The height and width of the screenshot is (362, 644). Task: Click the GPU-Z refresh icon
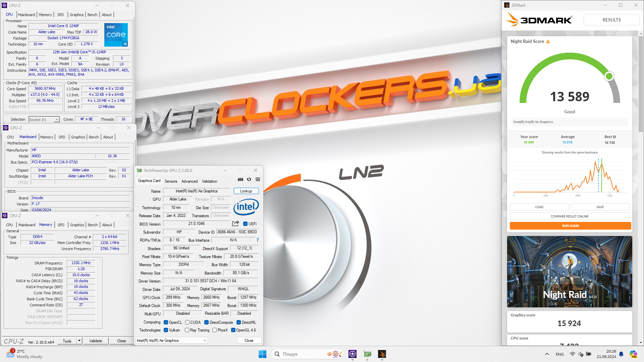[x=249, y=179]
